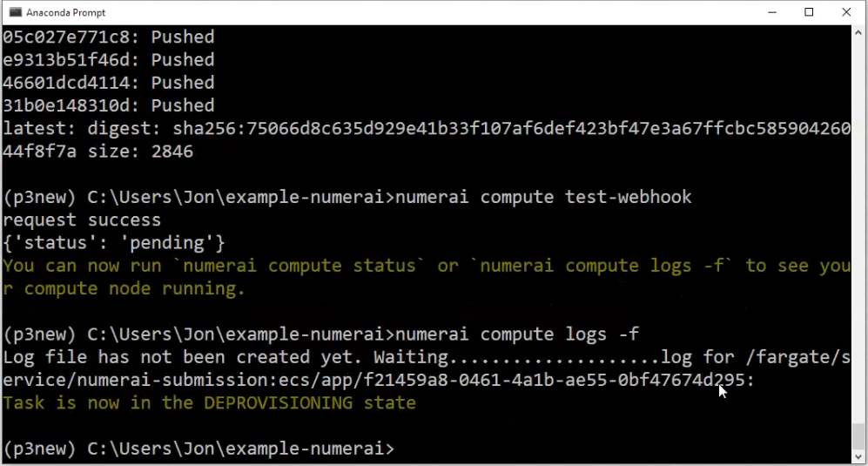Click the status pending dictionary output
The height and width of the screenshot is (466, 868).
(114, 243)
